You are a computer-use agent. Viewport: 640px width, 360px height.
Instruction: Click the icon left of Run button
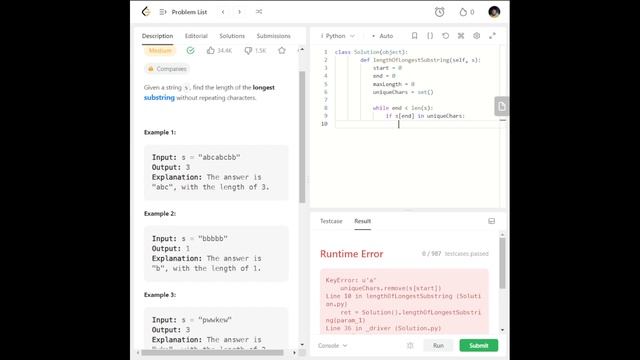tap(410, 346)
